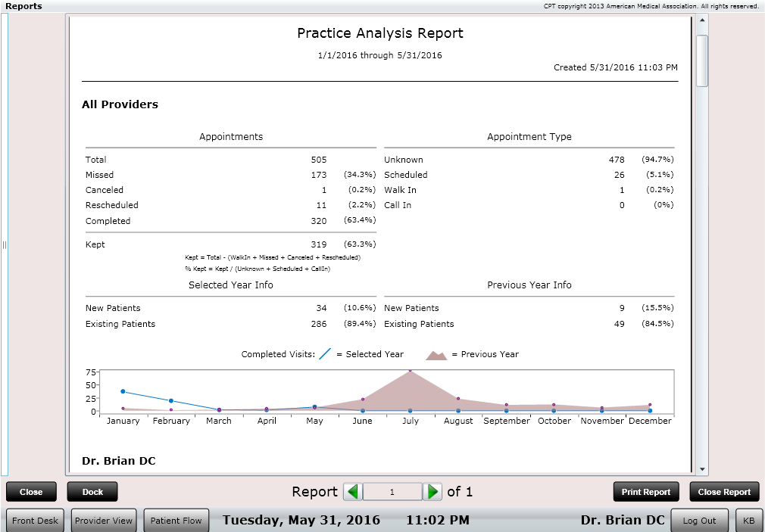765x532 pixels.
Task: Switch to the Front Desk view
Action: coord(35,520)
